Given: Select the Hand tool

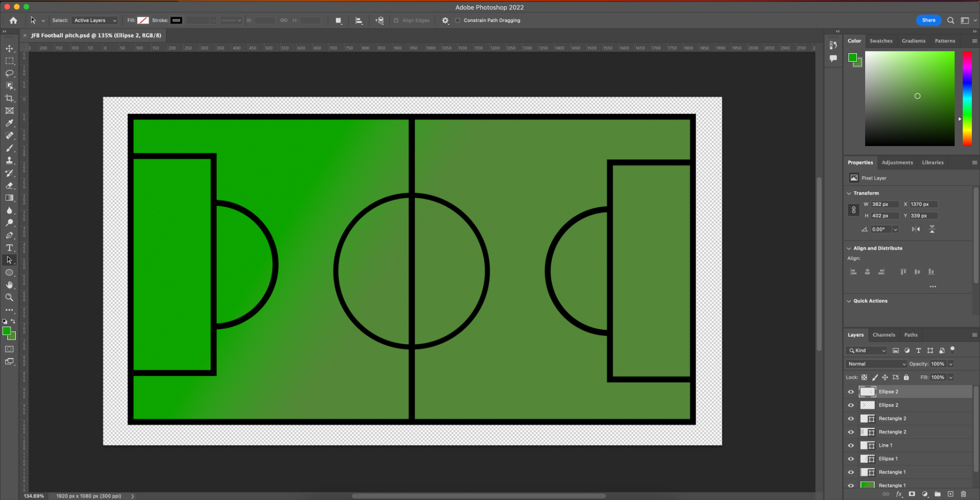Looking at the screenshot, I should click(9, 285).
